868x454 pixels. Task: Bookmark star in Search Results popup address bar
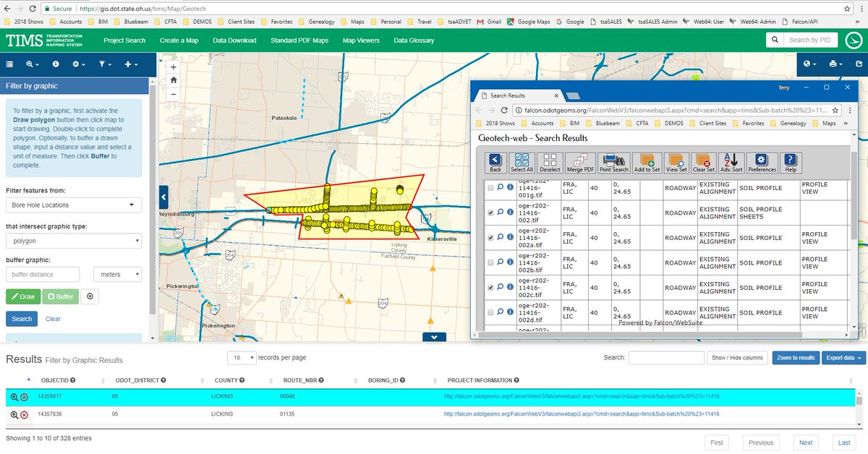coord(836,111)
